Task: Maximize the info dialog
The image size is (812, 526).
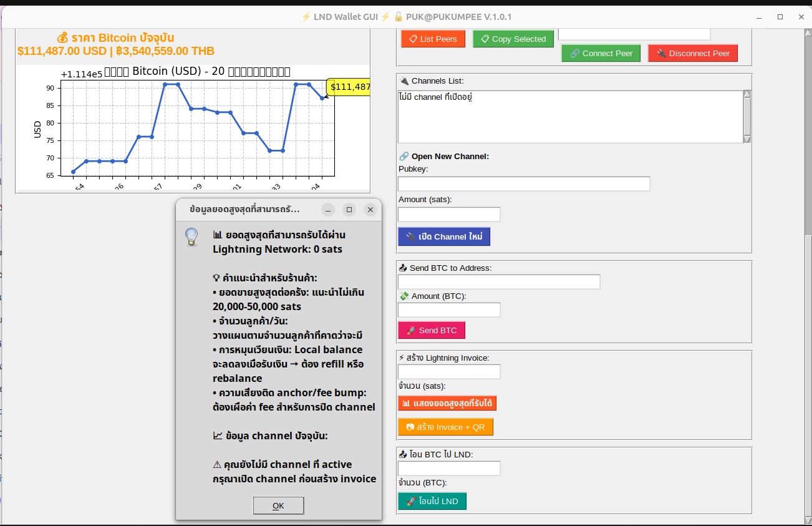Action: (349, 210)
